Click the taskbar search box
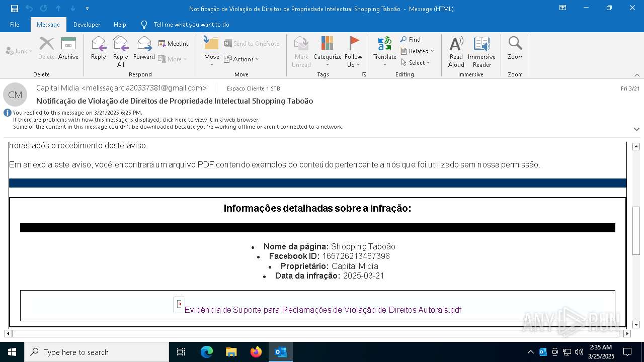Image resolution: width=644 pixels, height=362 pixels. (97, 352)
